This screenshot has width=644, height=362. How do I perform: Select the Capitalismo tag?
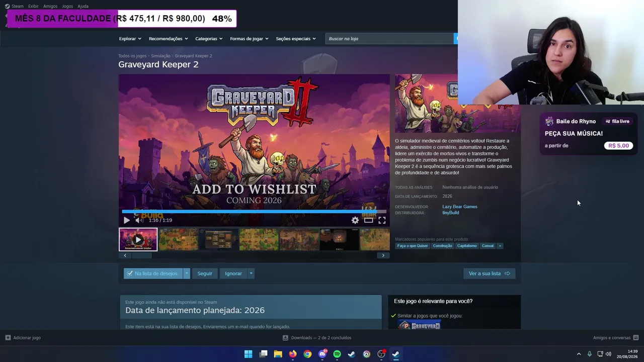[x=467, y=246]
